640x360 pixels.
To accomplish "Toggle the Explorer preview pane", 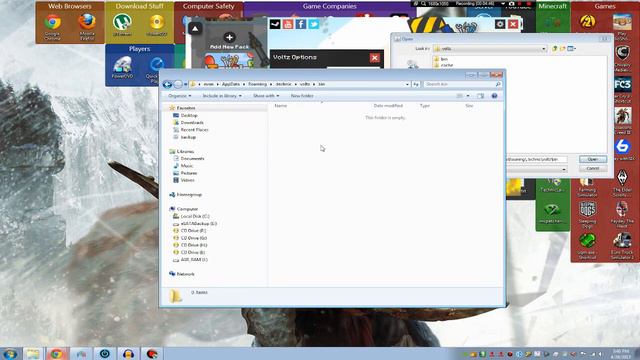I will [x=480, y=96].
